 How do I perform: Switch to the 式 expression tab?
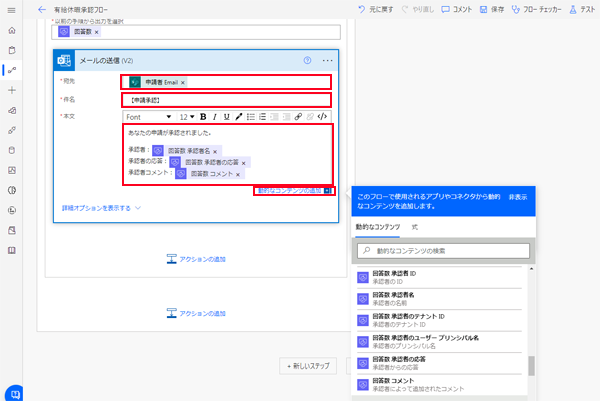point(414,227)
